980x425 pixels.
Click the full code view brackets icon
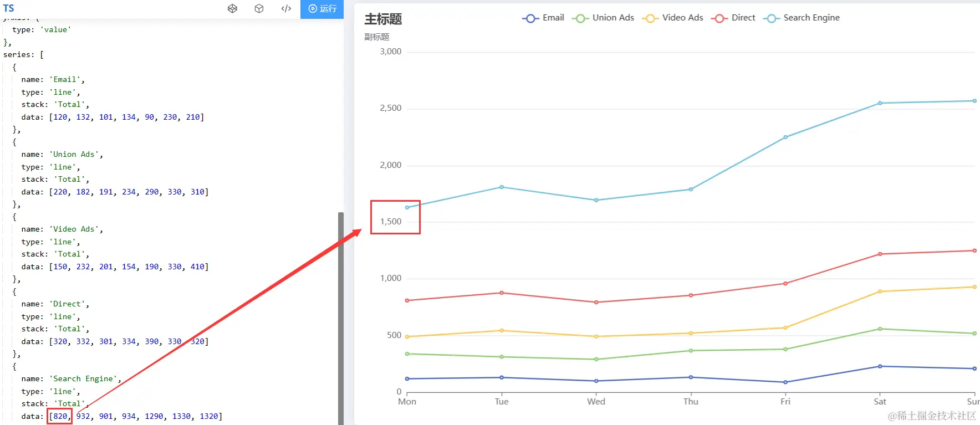tap(286, 8)
